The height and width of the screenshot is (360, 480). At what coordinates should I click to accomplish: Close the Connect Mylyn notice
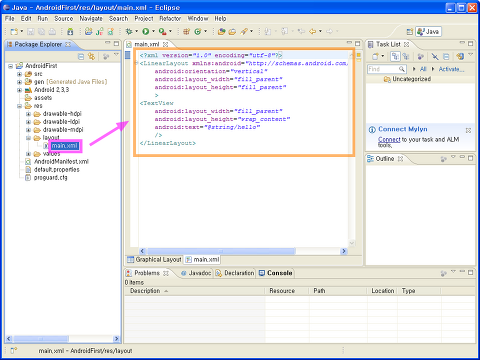coord(468,130)
